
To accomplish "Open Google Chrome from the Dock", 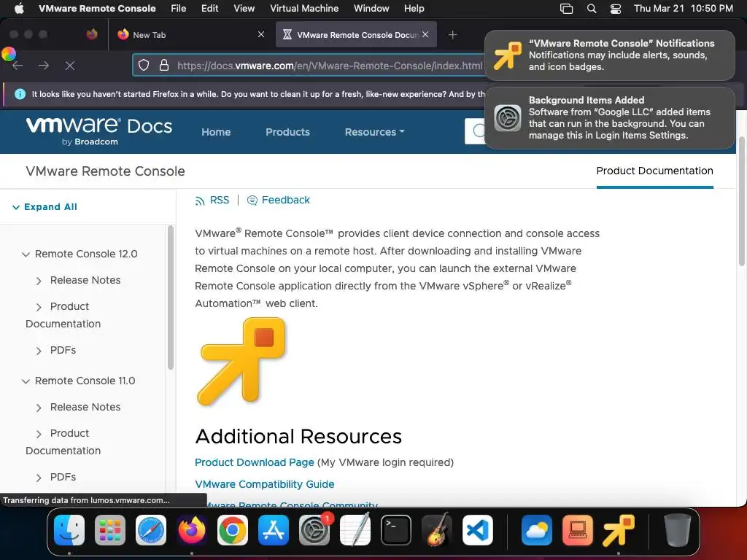I will (233, 530).
